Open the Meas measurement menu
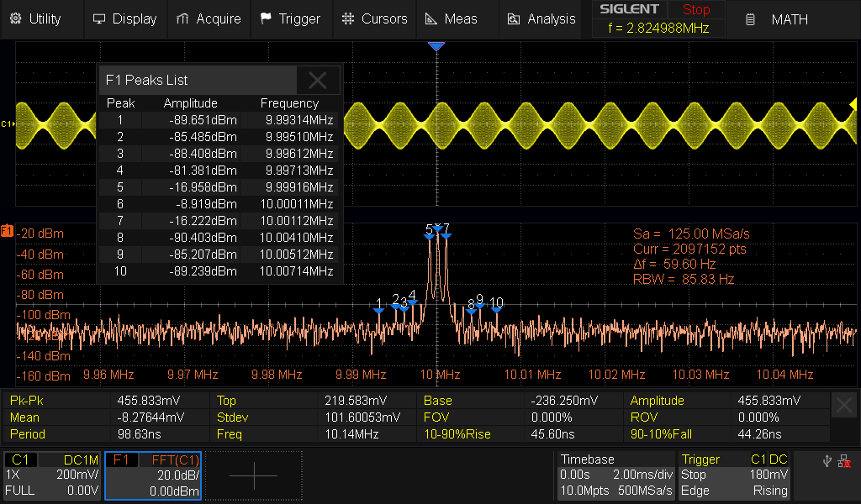 pos(452,18)
